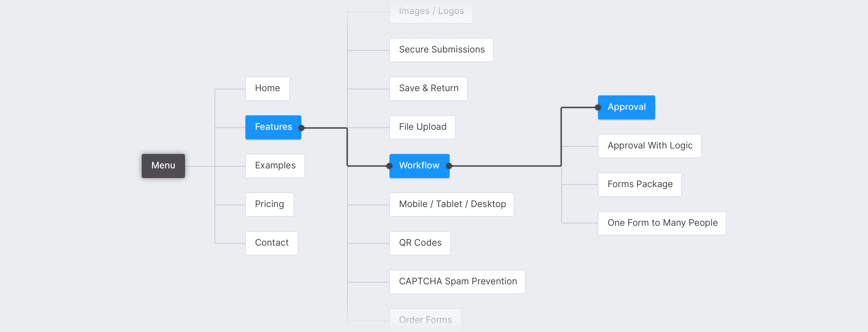
Task: Click the Mobile / Tablet / Desktop node
Action: [452, 204]
